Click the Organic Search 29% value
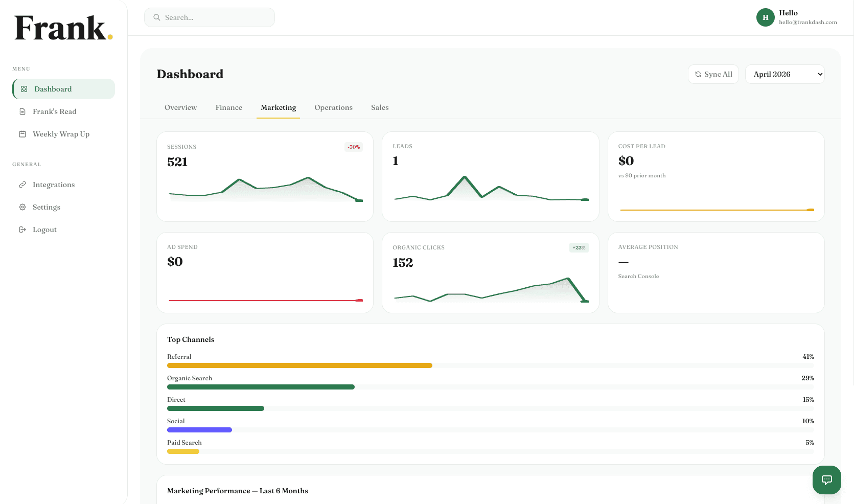The height and width of the screenshot is (504, 854). [x=807, y=378]
